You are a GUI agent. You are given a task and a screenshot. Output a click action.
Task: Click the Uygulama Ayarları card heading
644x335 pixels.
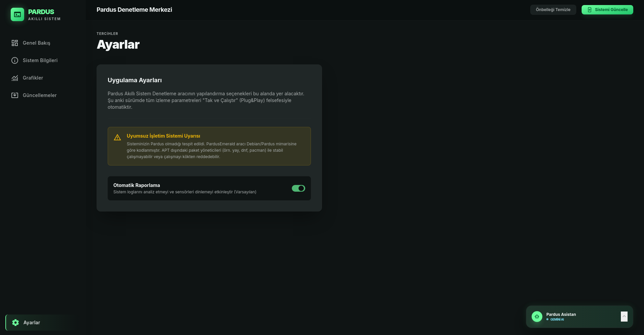coord(135,80)
